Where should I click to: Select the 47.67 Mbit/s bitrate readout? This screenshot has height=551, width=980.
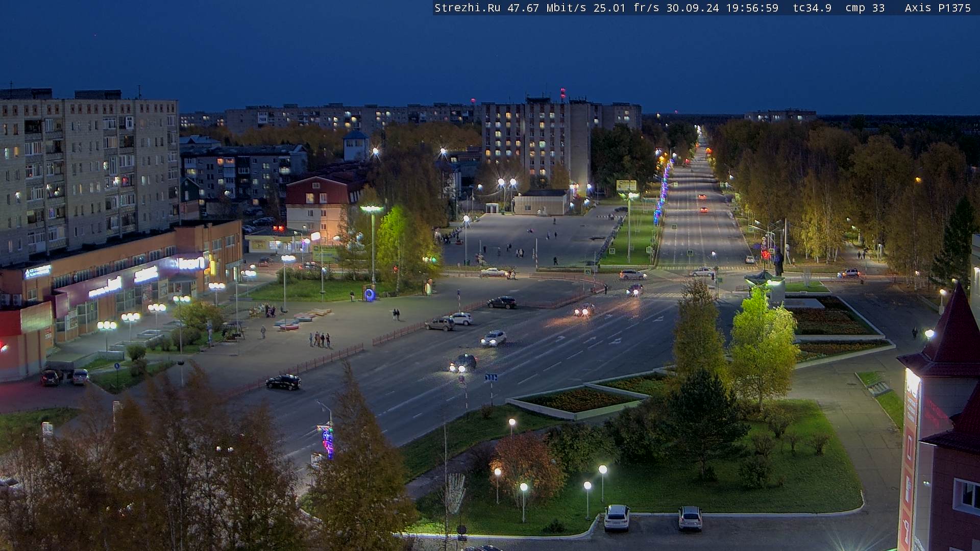click(547, 8)
